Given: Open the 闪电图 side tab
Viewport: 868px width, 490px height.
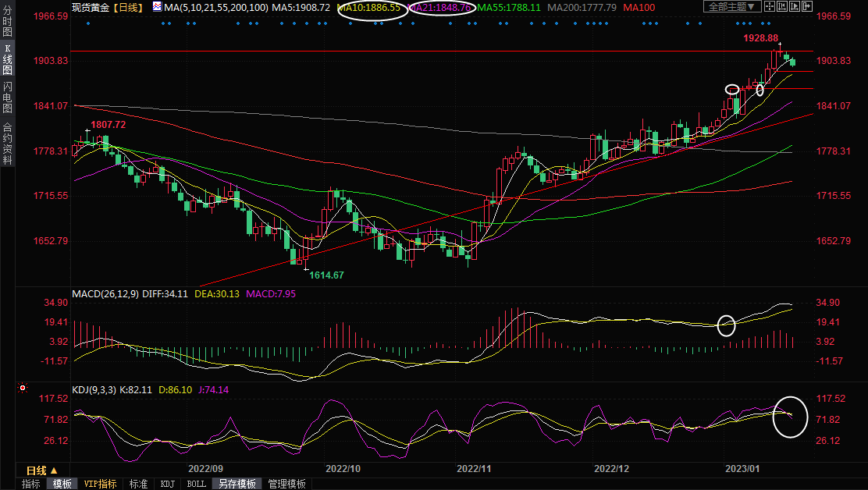Looking at the screenshot, I should (x=8, y=98).
